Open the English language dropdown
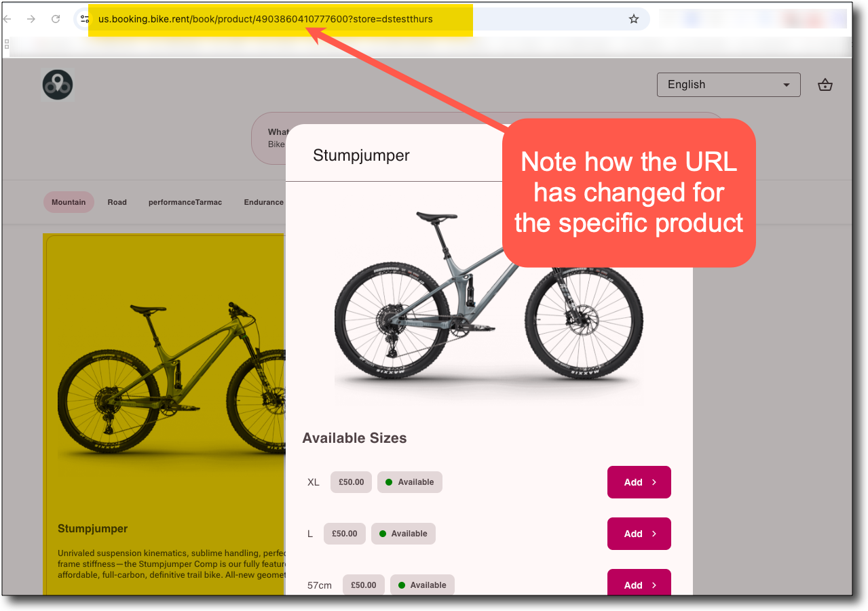Screen dimensions: 868x611 pos(729,85)
